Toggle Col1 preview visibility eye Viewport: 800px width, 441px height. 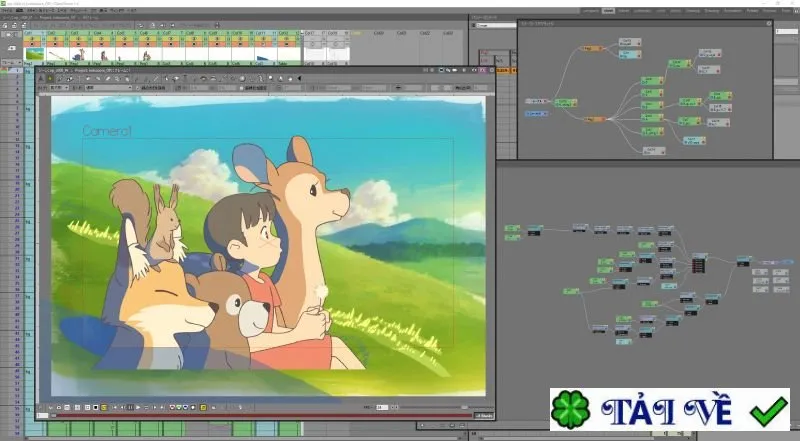click(x=32, y=38)
